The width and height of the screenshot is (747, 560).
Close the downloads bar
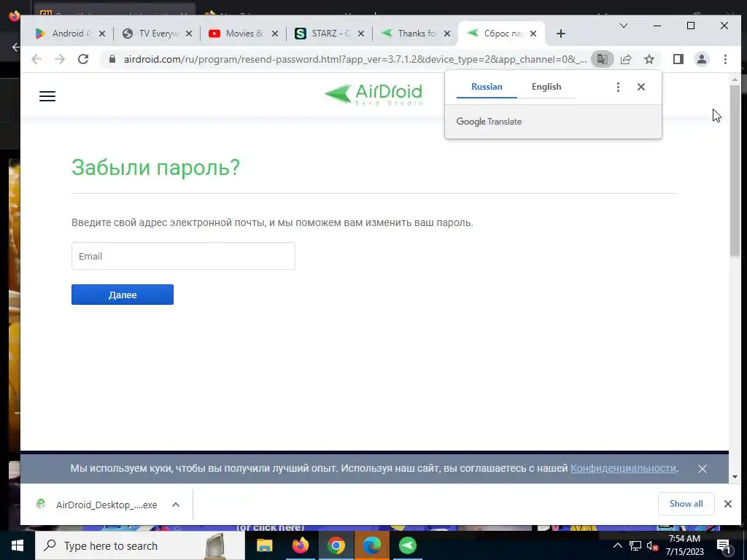(x=728, y=504)
